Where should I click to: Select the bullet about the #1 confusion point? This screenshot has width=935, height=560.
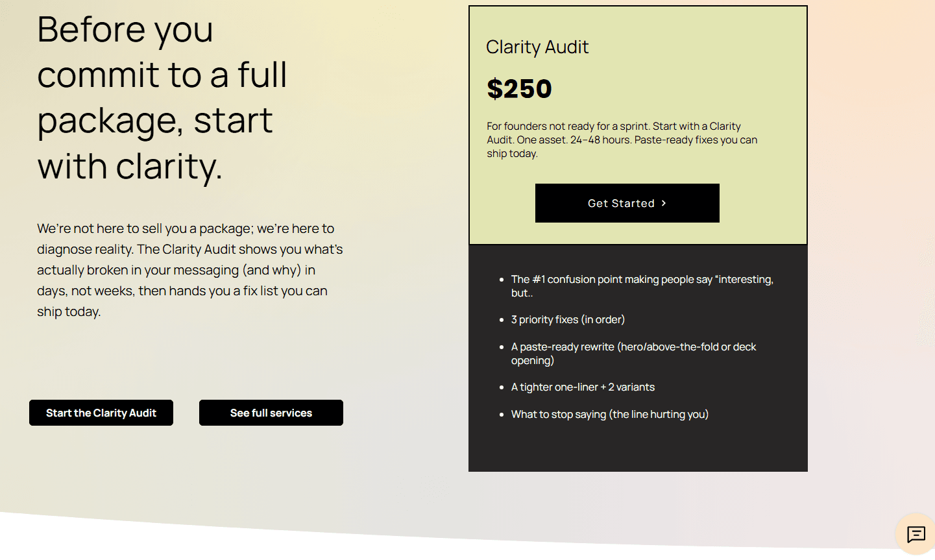[x=642, y=286]
